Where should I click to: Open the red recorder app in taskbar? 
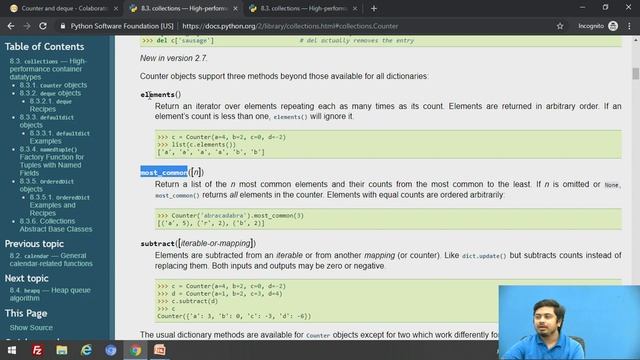(x=160, y=350)
